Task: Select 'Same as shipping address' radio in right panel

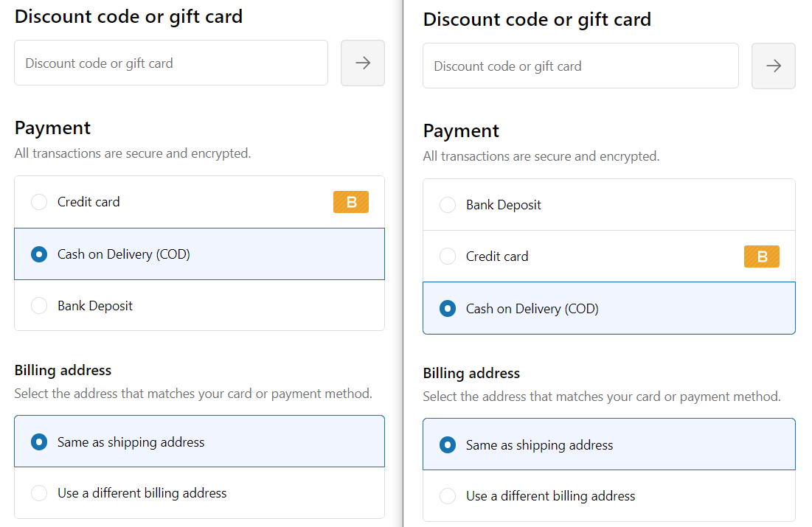Action: pyautogui.click(x=448, y=445)
